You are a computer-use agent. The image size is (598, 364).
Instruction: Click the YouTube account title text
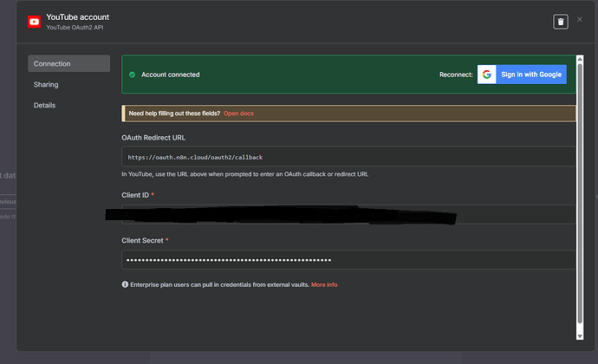point(78,17)
